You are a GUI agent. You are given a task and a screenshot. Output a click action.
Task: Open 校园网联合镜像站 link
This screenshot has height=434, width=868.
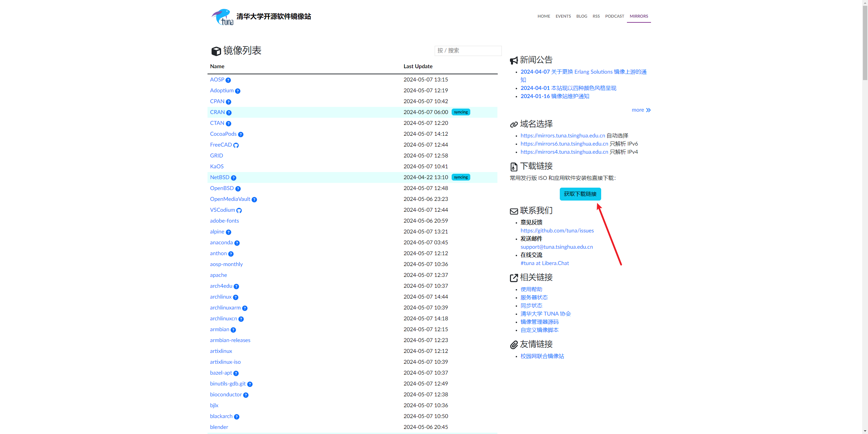pyautogui.click(x=542, y=356)
